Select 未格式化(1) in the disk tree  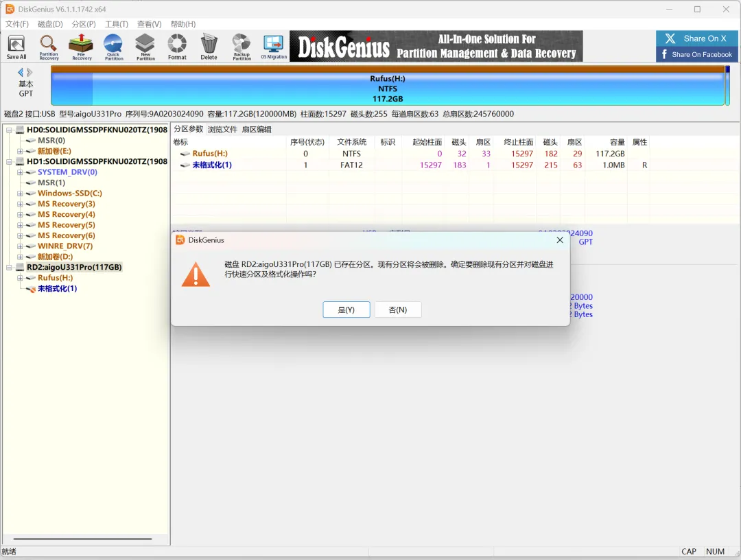[x=57, y=288]
